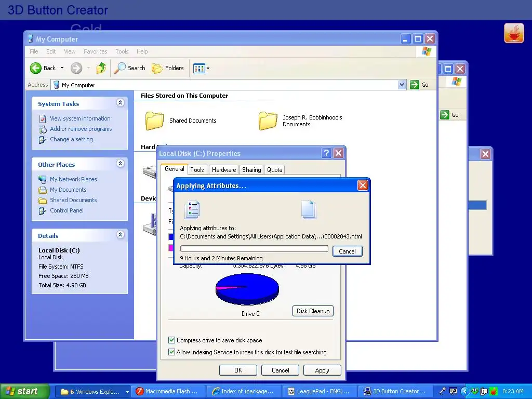Click the Go button in the window behind
The image size is (532, 399).
(x=449, y=115)
